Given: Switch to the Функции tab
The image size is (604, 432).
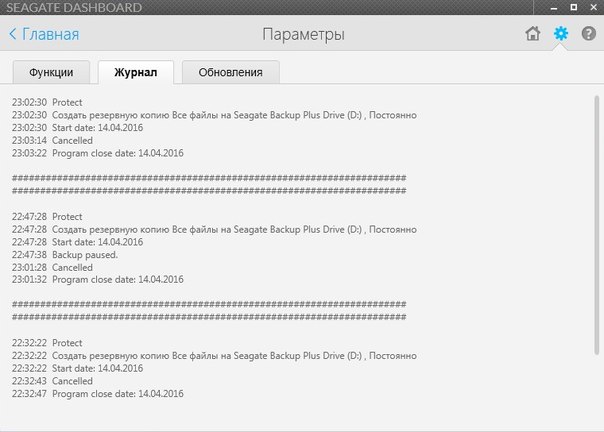Looking at the screenshot, I should (x=50, y=72).
